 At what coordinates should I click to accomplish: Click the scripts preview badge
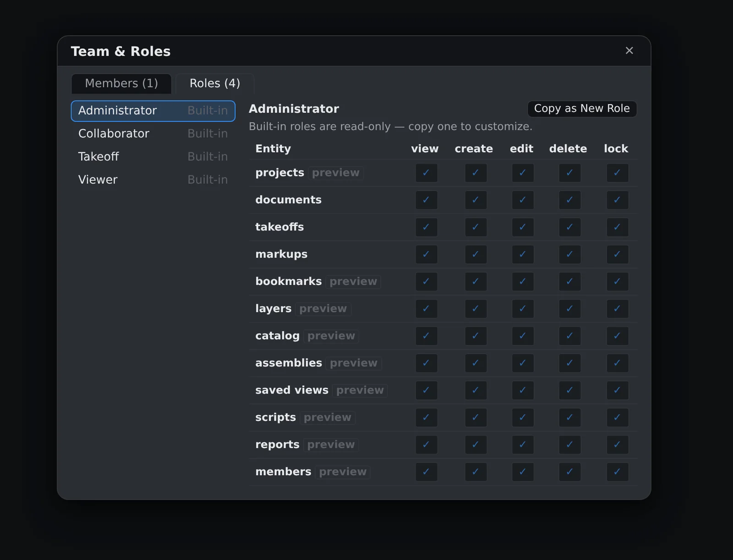point(328,417)
